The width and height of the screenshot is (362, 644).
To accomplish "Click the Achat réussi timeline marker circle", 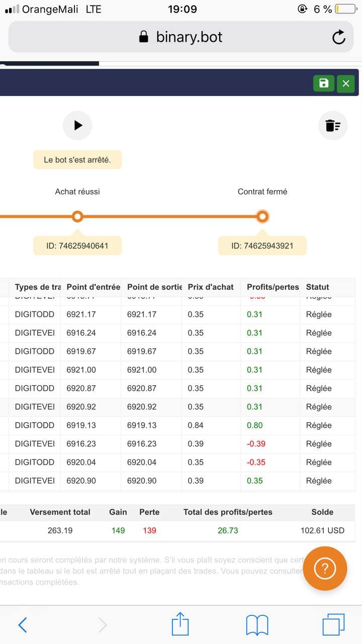I will pos(77,216).
